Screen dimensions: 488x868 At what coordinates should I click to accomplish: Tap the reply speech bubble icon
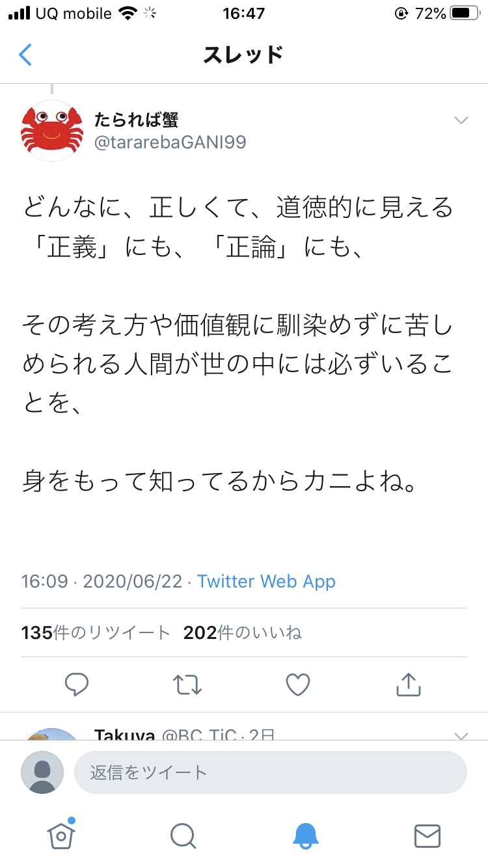[77, 684]
